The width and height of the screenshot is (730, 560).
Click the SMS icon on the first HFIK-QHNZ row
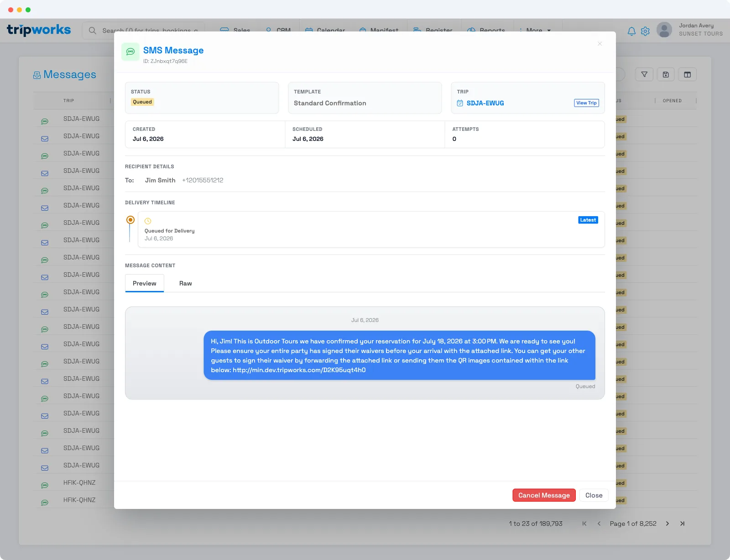point(45,485)
